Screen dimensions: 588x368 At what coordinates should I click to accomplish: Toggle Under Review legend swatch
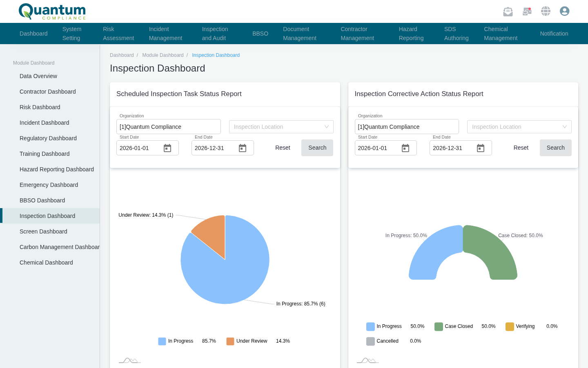(230, 341)
